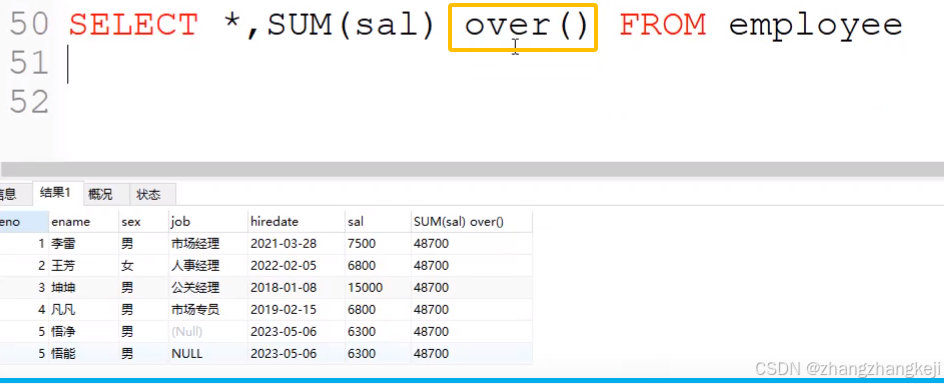
Task: Select the 48700 cell in 悟能's row
Action: click(x=471, y=354)
